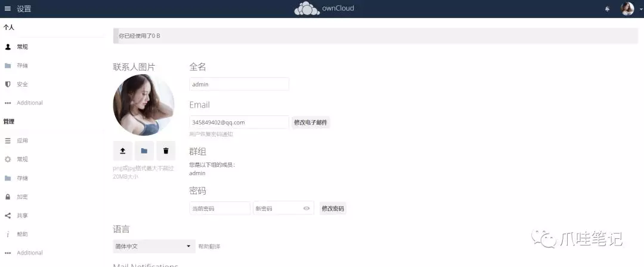
Task: Click the 用户恢复密码通知 hint text
Action: coord(211,134)
